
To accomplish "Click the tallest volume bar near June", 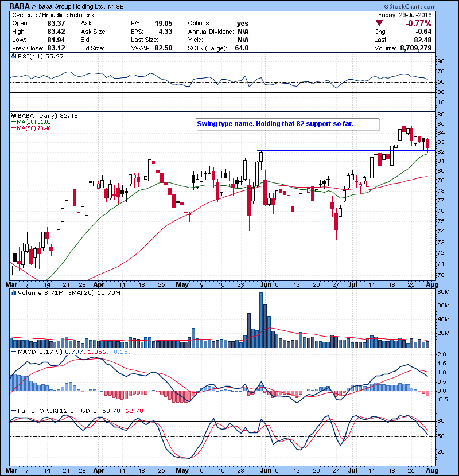I will pyautogui.click(x=261, y=320).
